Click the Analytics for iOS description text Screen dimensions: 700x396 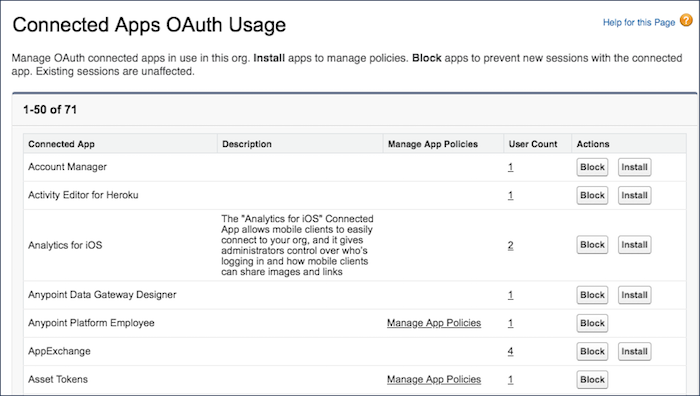[297, 245]
